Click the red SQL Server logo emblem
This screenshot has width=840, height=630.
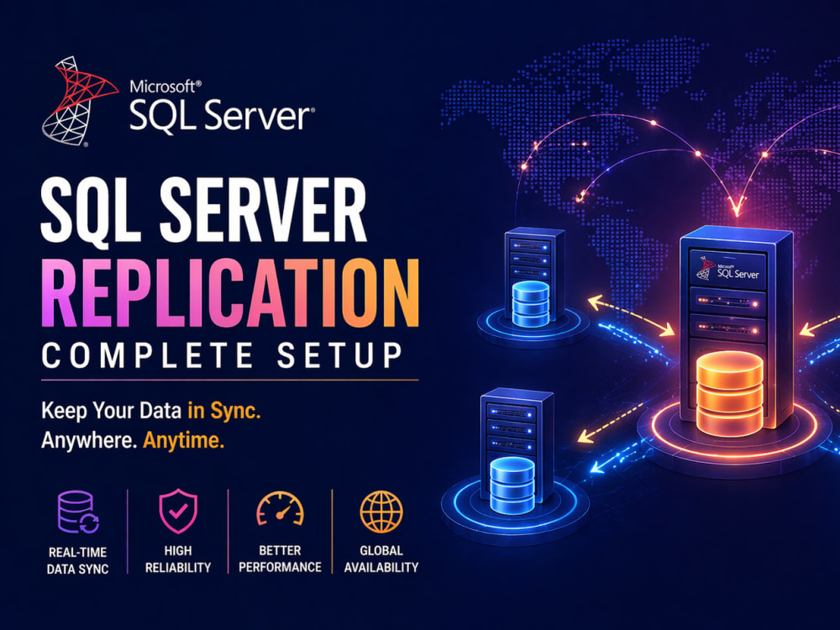coord(80,101)
